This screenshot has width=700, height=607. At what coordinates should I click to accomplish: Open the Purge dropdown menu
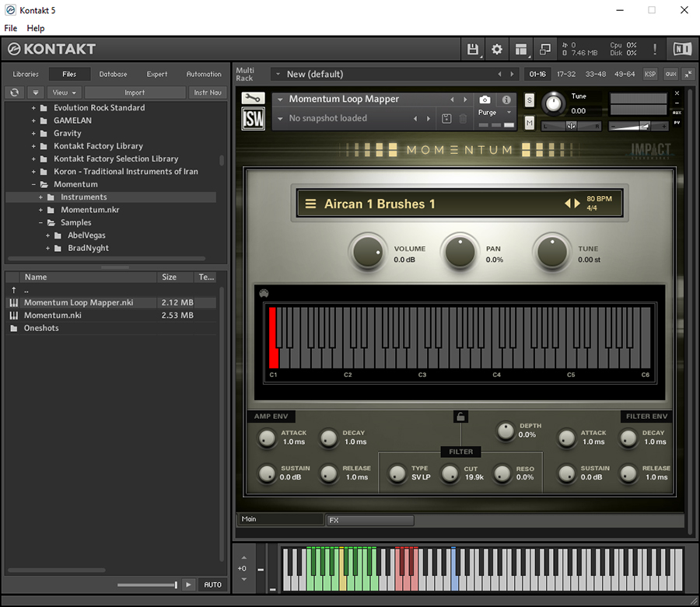click(x=495, y=113)
